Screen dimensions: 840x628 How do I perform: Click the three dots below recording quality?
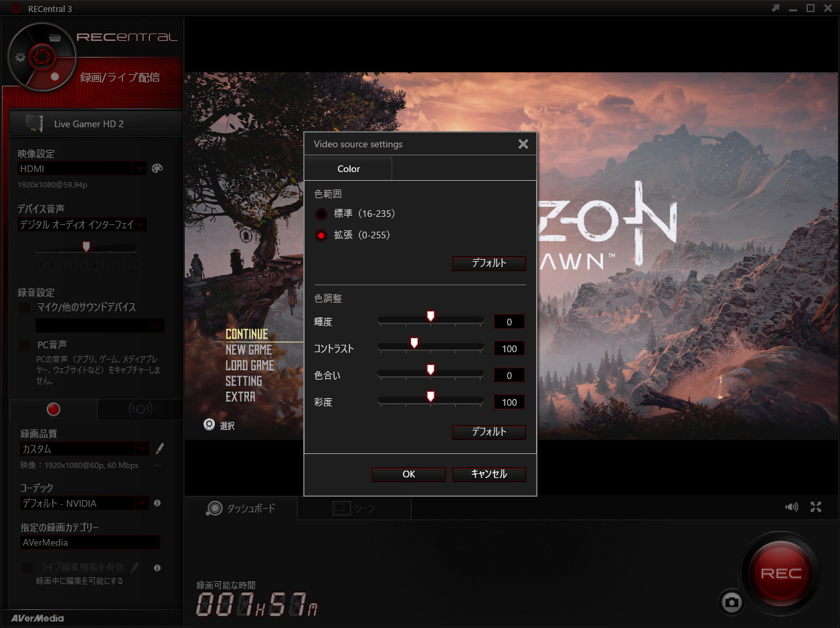[x=157, y=465]
